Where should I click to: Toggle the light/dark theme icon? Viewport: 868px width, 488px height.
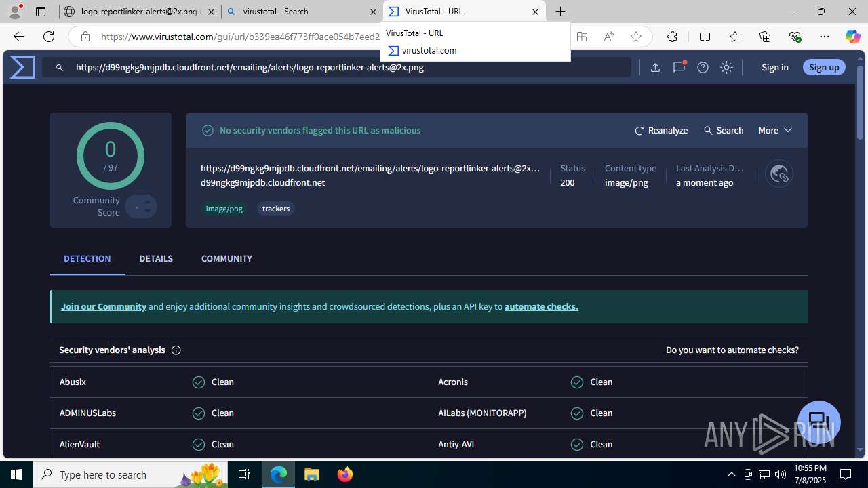726,67
